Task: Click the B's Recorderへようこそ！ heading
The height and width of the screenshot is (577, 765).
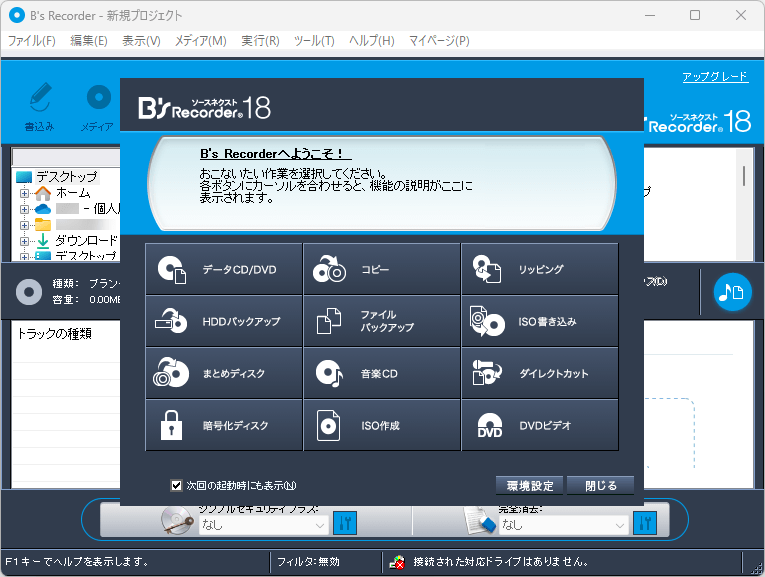Action: (275, 154)
